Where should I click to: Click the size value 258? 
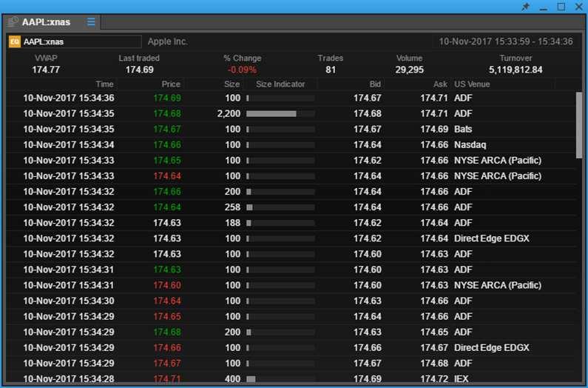pos(232,207)
